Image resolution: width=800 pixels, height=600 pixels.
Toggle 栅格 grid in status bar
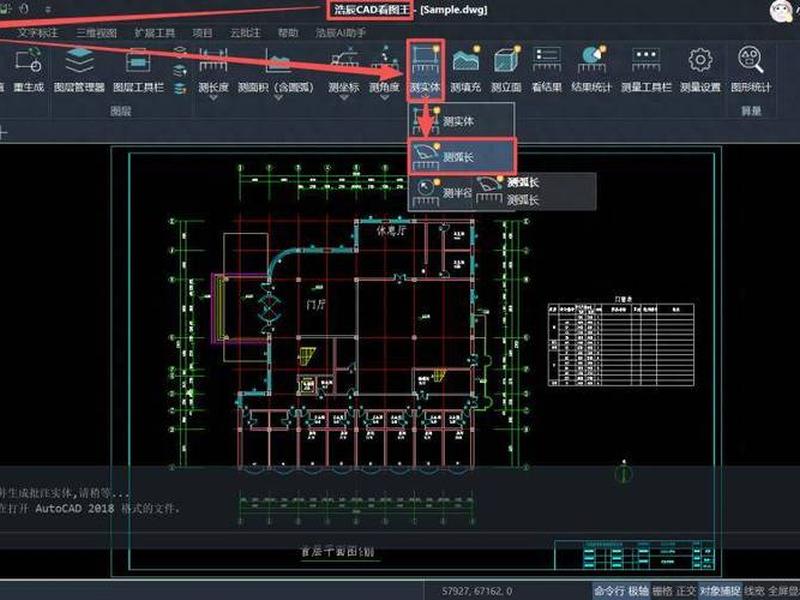click(x=663, y=591)
